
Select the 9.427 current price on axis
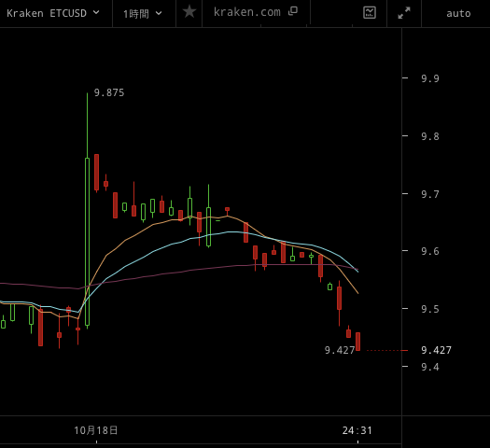click(436, 350)
